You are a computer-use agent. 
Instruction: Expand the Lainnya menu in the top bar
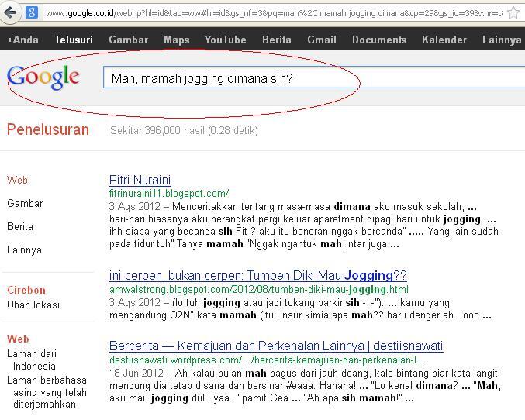(x=502, y=40)
